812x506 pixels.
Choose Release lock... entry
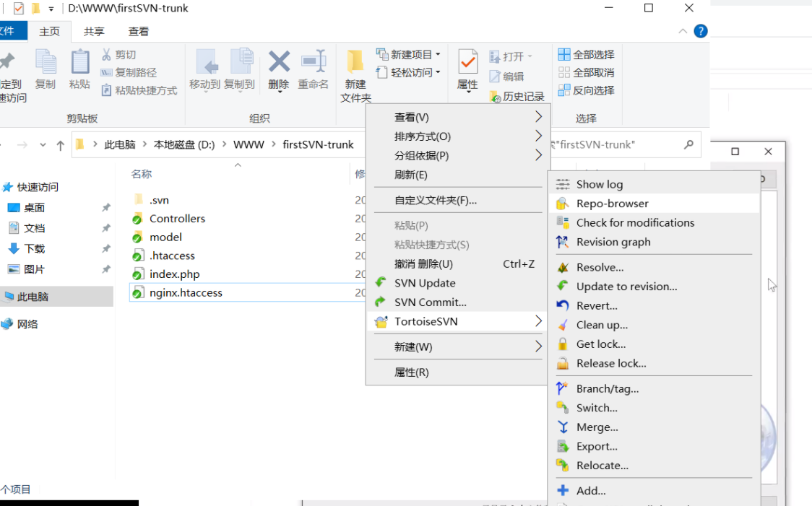tap(654, 362)
